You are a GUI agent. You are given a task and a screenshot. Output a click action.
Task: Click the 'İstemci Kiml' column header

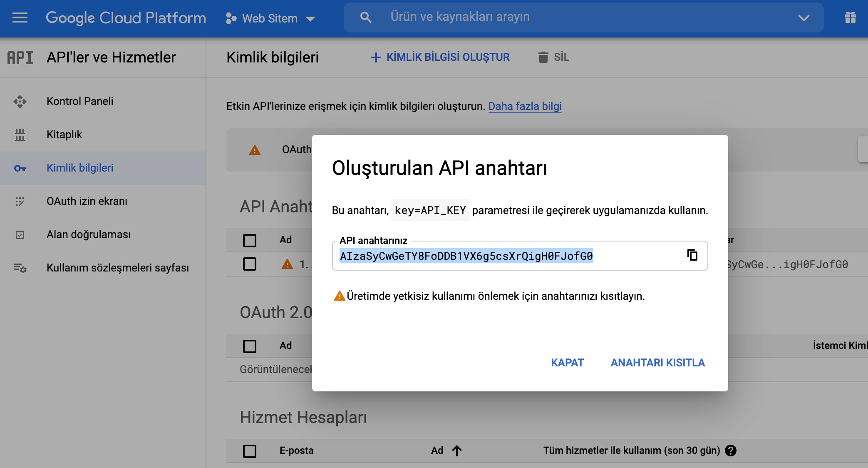(x=841, y=346)
